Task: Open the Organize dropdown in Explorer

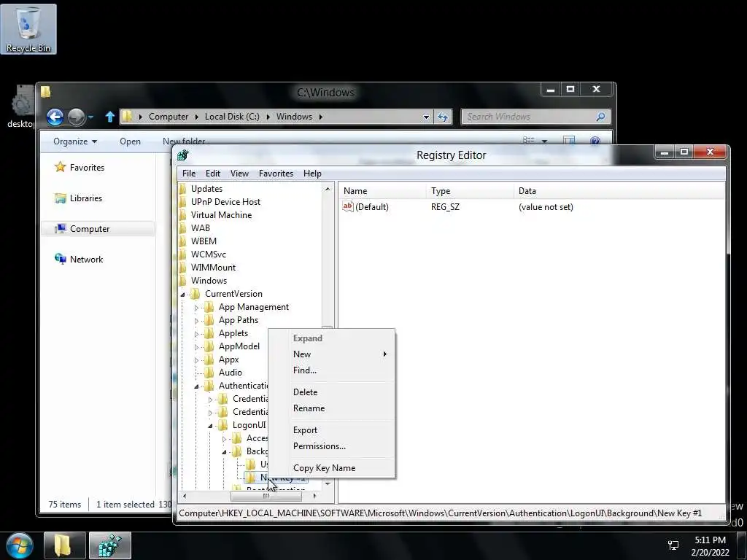Action: click(75, 141)
